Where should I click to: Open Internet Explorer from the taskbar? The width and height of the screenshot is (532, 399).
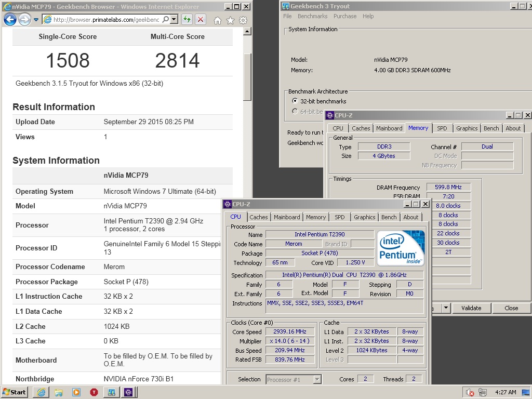41,392
